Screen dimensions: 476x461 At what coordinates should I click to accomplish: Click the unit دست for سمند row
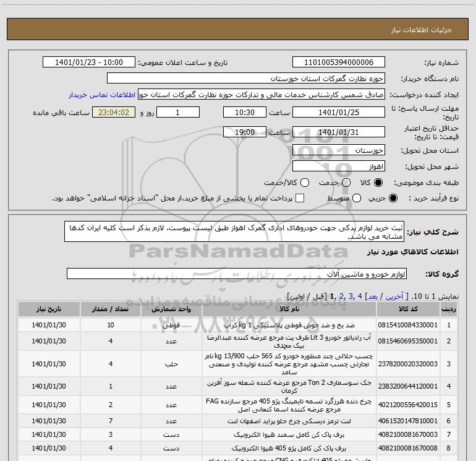(x=171, y=435)
